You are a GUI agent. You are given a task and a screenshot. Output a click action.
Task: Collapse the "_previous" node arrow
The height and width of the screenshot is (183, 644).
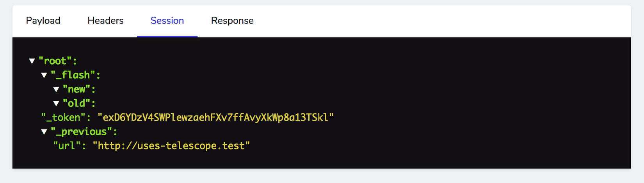coord(44,132)
